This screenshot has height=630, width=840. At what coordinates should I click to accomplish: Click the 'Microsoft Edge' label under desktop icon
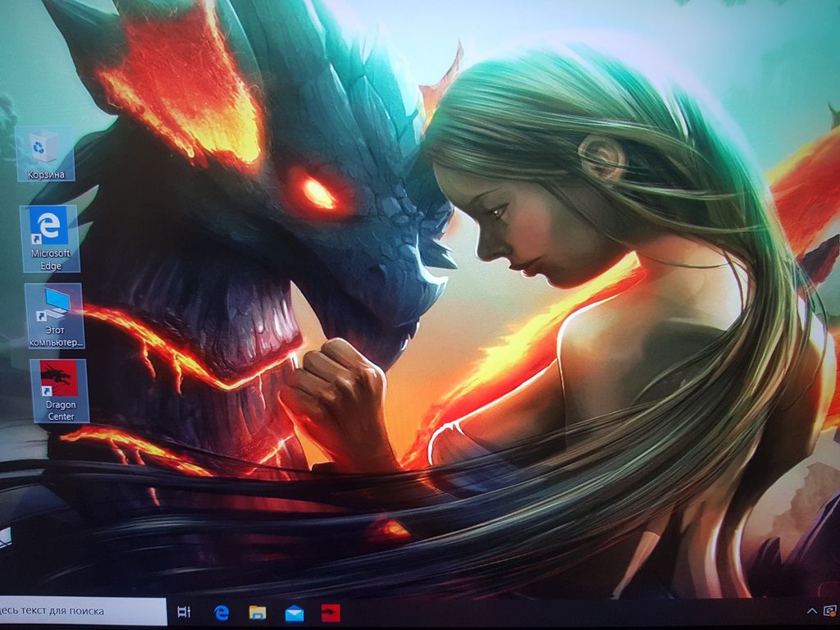click(x=51, y=259)
